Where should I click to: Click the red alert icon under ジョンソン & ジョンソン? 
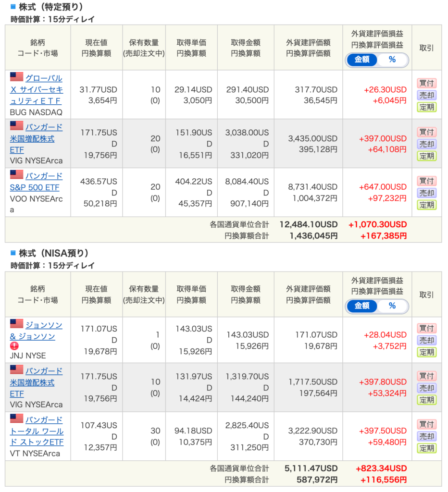click(x=14, y=346)
